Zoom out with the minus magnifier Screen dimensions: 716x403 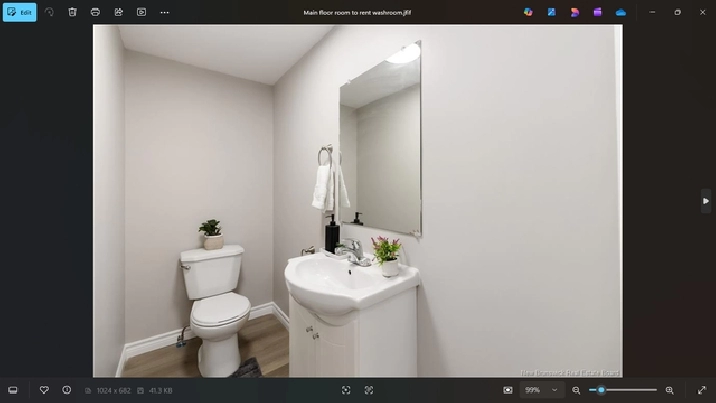(576, 390)
